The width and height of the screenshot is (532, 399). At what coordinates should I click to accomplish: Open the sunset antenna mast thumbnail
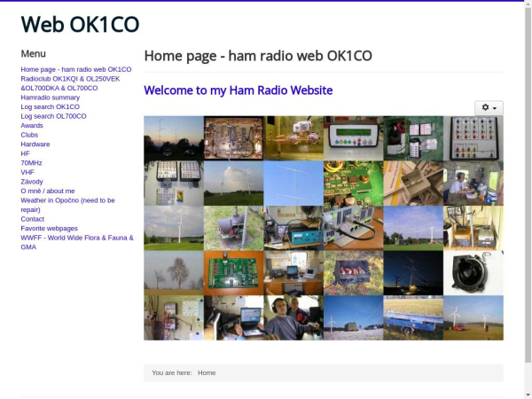[x=174, y=138]
